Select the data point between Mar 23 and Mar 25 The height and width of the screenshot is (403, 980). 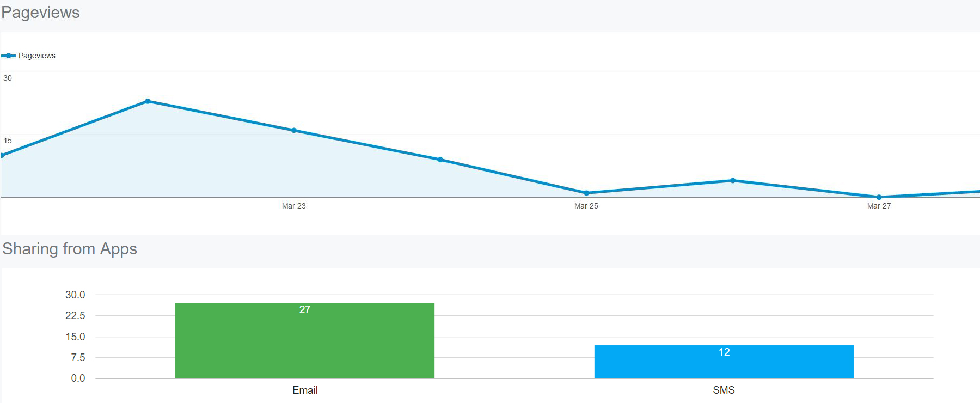[x=440, y=160]
